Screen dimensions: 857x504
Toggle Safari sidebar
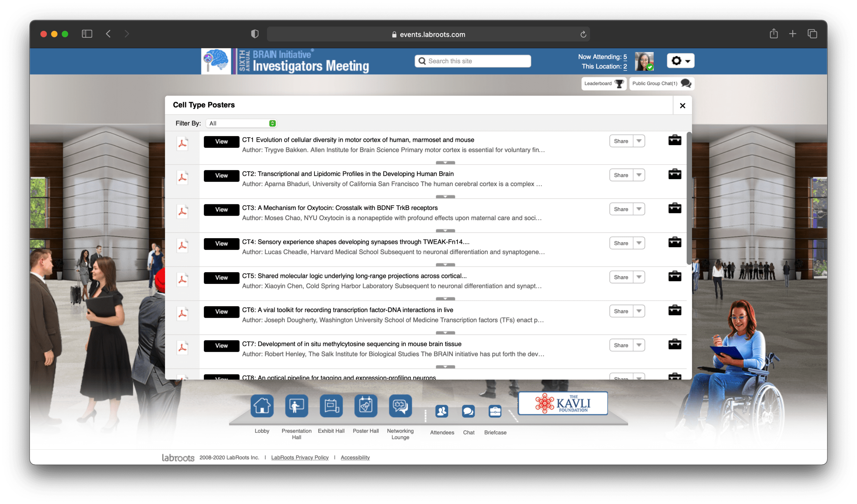pyautogui.click(x=87, y=34)
